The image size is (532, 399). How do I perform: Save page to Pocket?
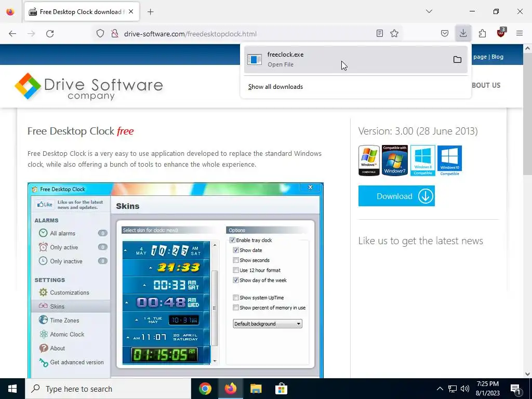(445, 33)
